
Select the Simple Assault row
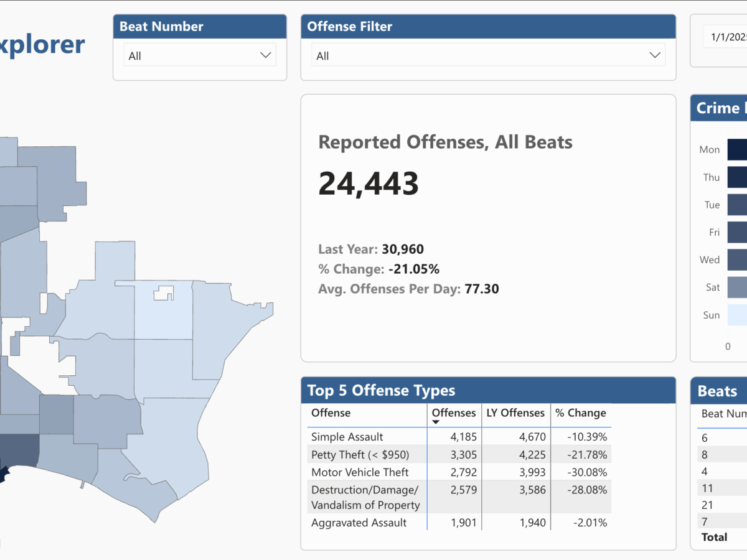pyautogui.click(x=347, y=437)
